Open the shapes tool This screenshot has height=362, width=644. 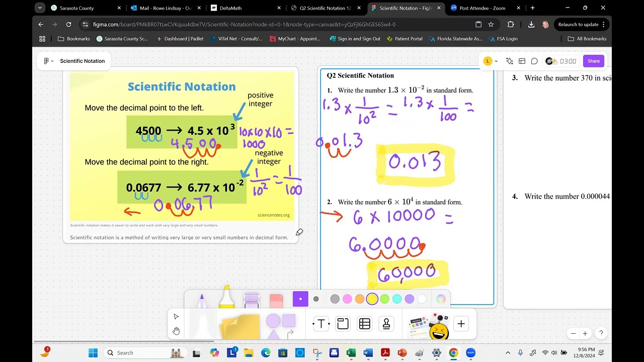(x=280, y=326)
